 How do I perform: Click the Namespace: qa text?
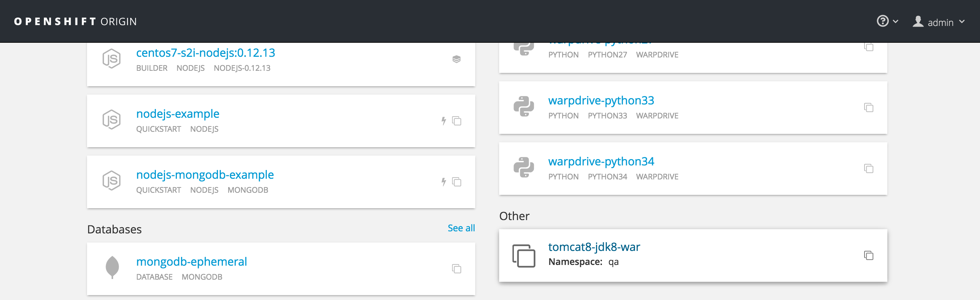[x=584, y=262]
